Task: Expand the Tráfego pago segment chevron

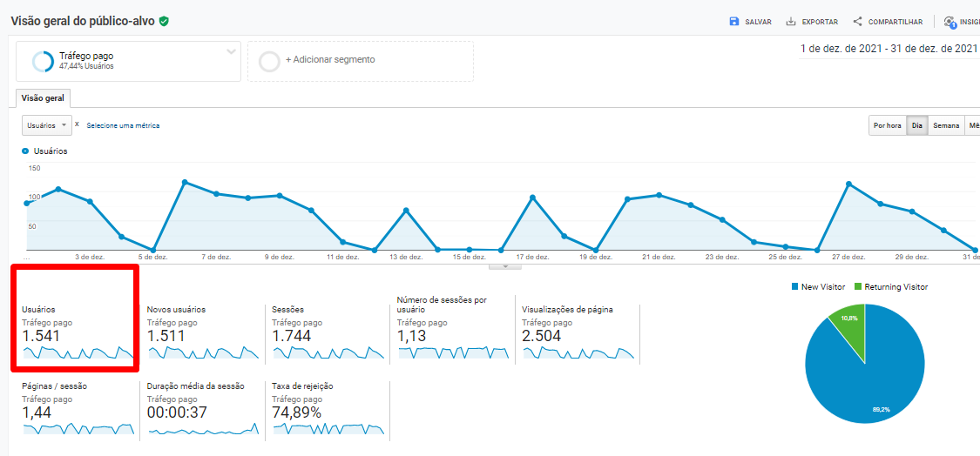Action: click(x=231, y=51)
